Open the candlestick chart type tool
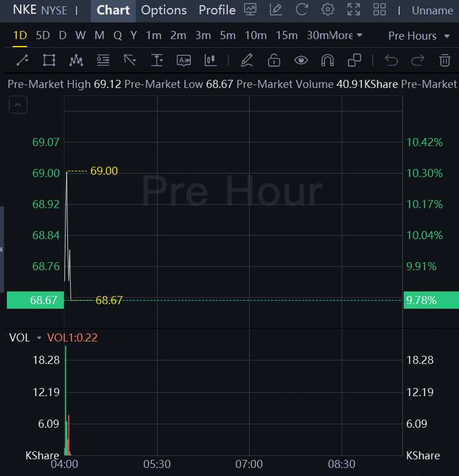The width and height of the screenshot is (459, 476). click(210, 60)
